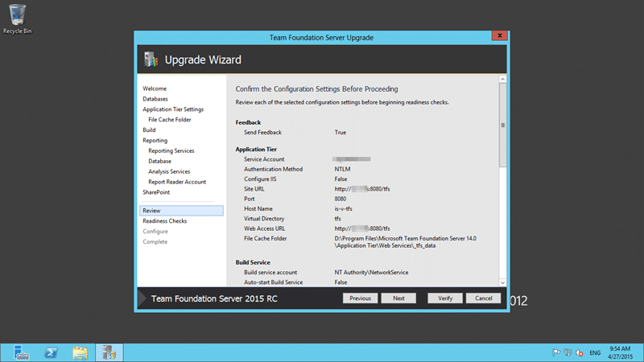Close the Team Foundation Server Upgrade window

coord(500,35)
